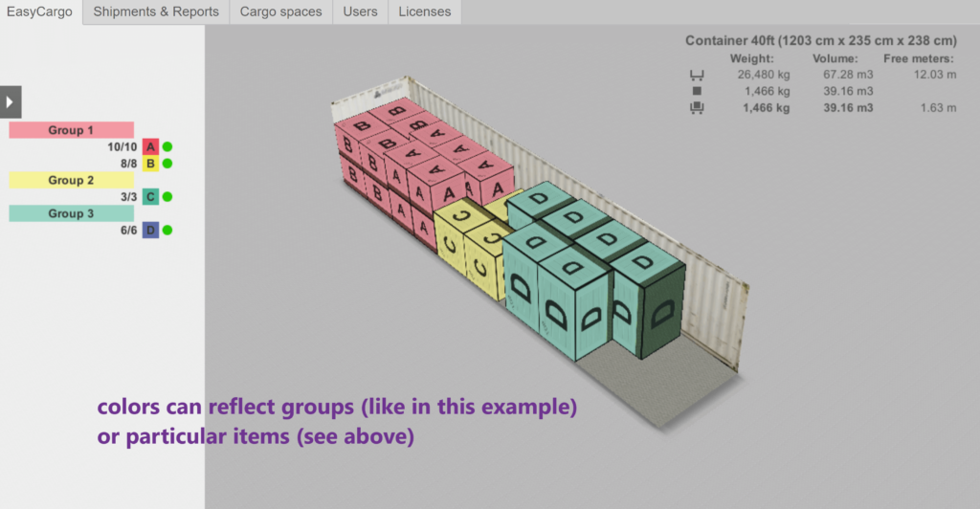Open the Licenses tab
The height and width of the screenshot is (509, 980).
[425, 12]
